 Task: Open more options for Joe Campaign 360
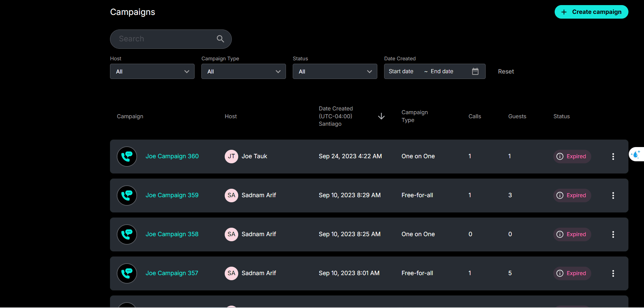(x=613, y=157)
